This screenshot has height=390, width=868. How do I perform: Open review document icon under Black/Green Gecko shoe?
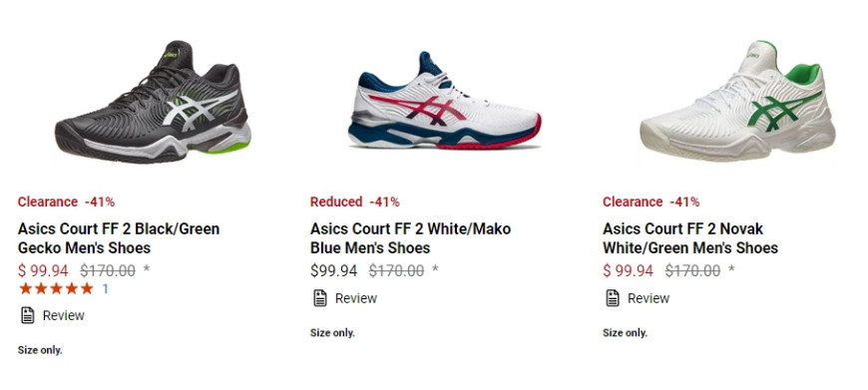(28, 316)
